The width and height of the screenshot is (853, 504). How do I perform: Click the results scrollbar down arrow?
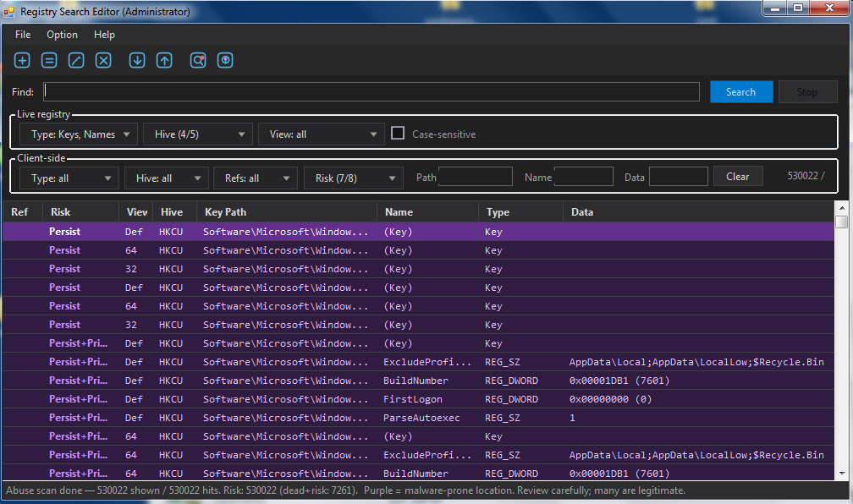click(x=841, y=474)
